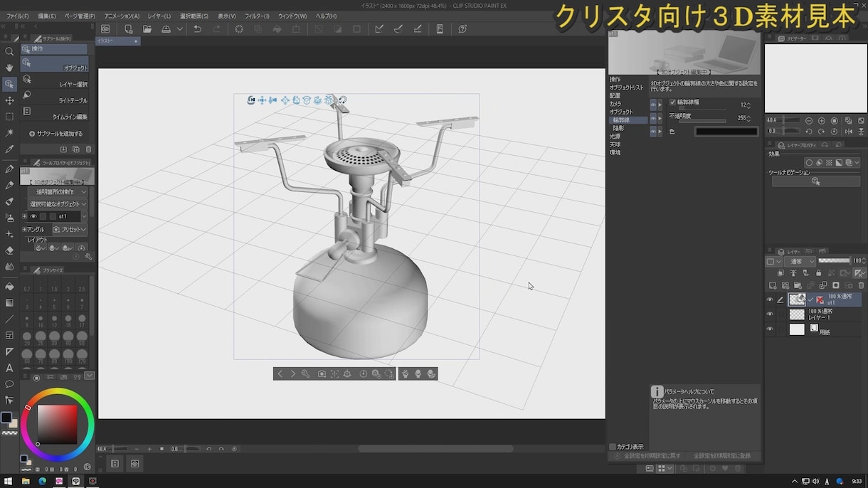Expand the layer effect options arrow
This screenshot has height=488, width=868.
click(x=857, y=163)
